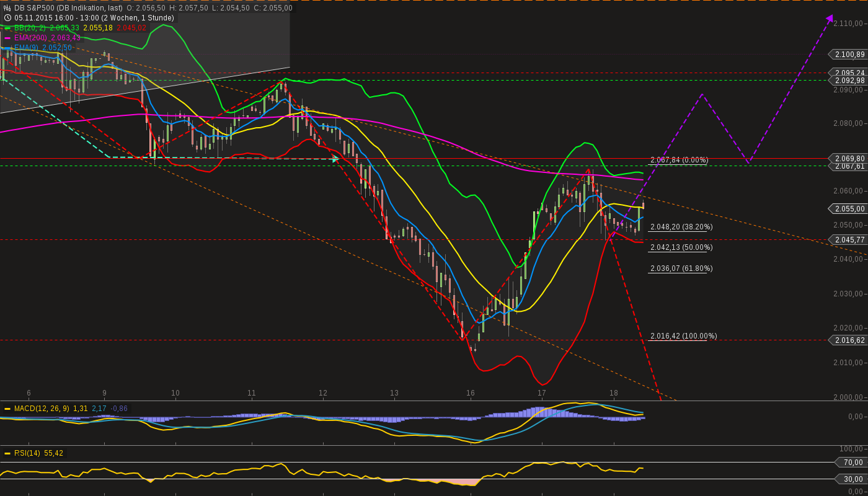
Task: Click the 2.110,00 price scale tick
Action: [x=849, y=24]
